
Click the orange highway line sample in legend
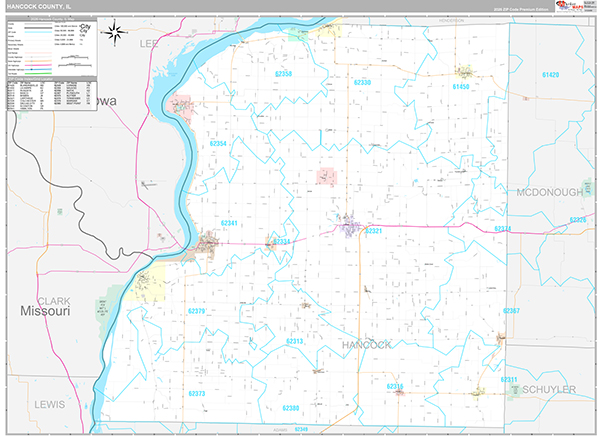(38, 61)
